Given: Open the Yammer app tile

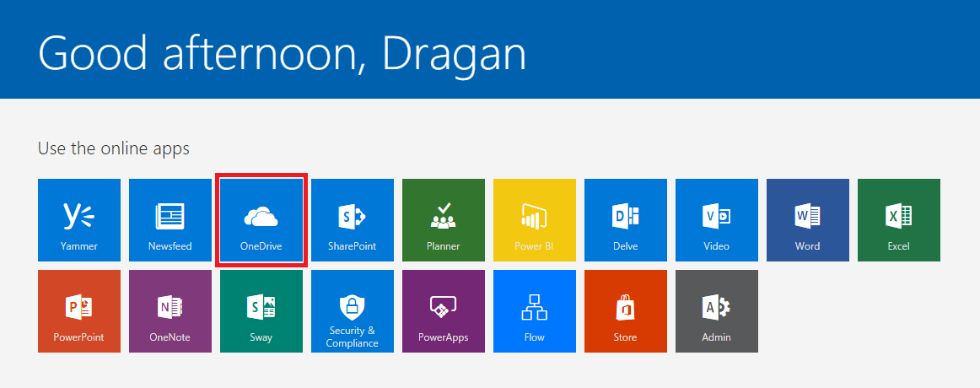Looking at the screenshot, I should [x=78, y=220].
